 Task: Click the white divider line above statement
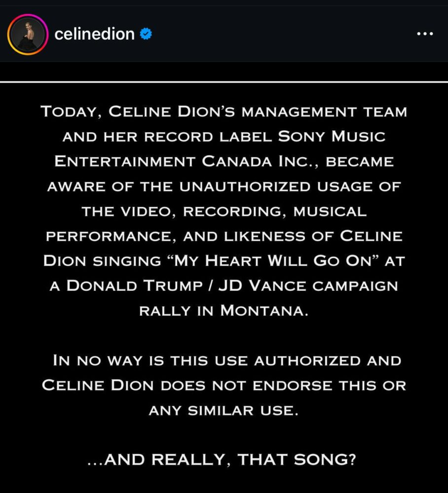[x=224, y=81]
